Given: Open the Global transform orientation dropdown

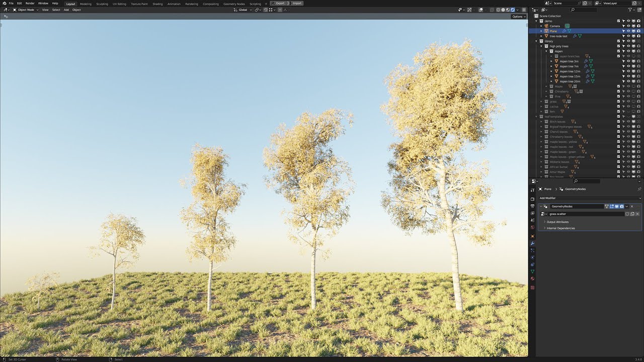Looking at the screenshot, I should (243, 10).
